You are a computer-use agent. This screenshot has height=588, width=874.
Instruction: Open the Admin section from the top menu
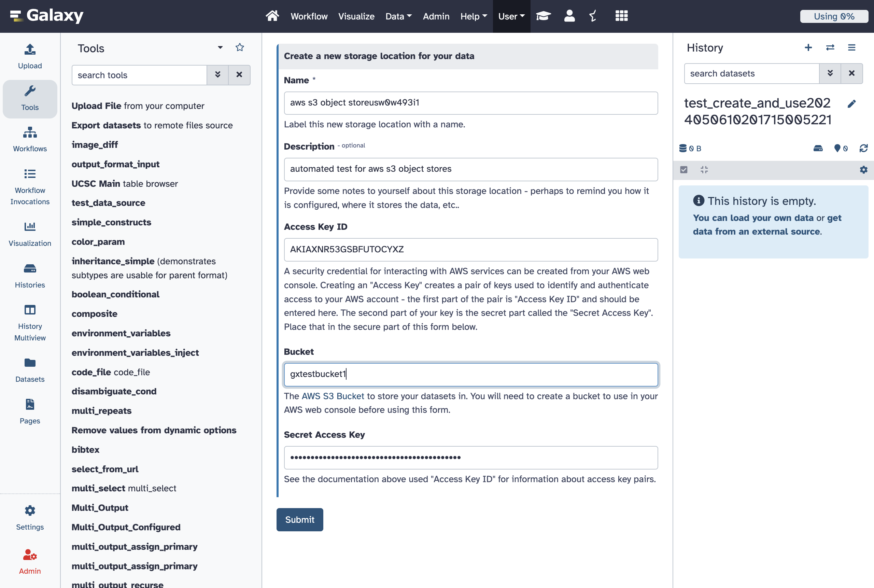436,16
